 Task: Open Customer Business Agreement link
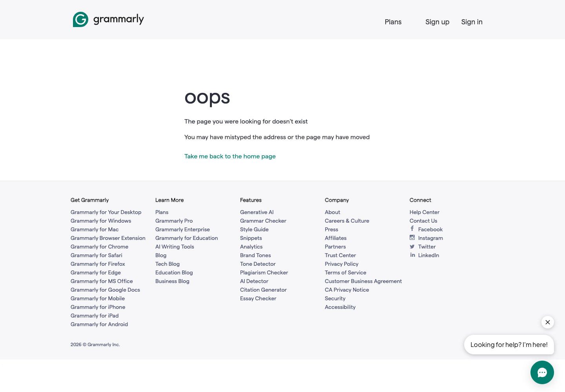coord(363,281)
